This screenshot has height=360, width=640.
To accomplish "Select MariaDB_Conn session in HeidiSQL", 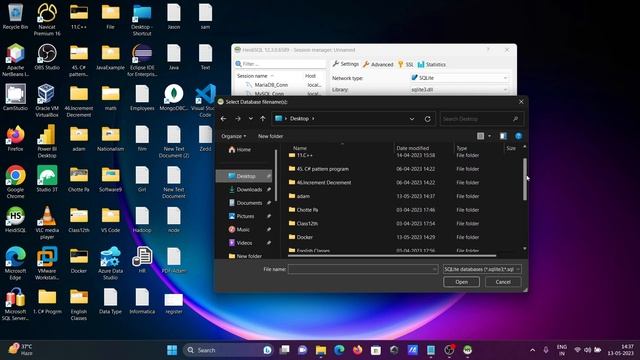I will click(x=271, y=85).
